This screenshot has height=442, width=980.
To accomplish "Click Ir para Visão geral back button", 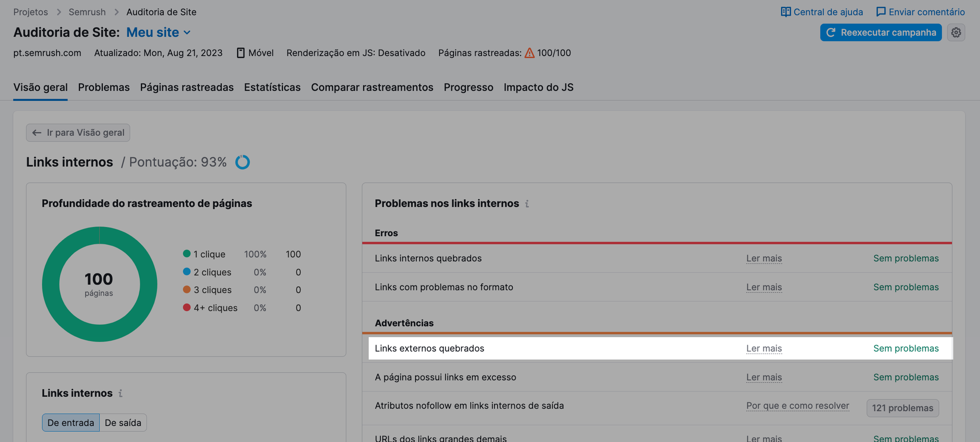I will [x=78, y=132].
